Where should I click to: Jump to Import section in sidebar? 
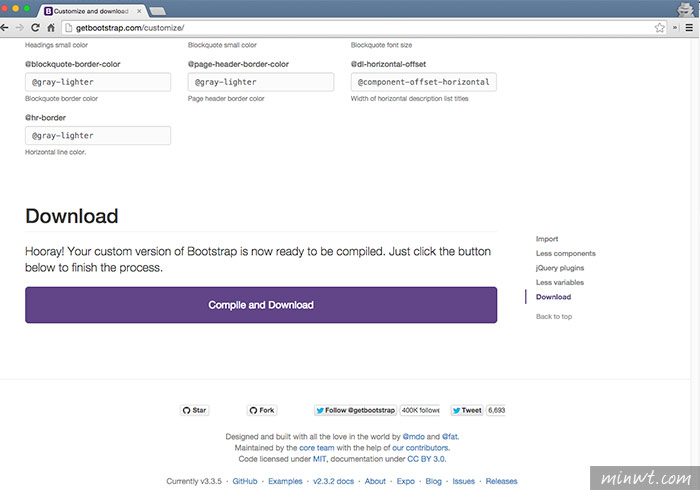[x=547, y=239]
